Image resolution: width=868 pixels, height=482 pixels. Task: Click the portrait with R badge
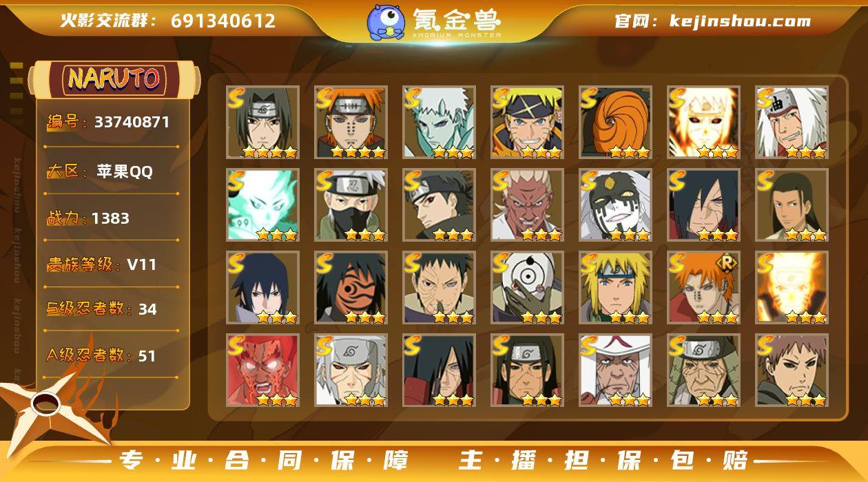tap(703, 288)
